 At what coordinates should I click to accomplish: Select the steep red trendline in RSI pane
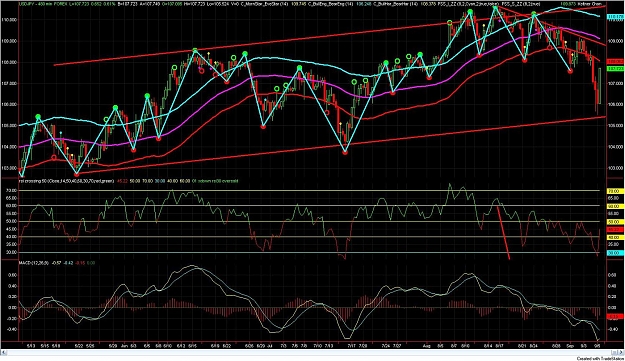point(503,233)
